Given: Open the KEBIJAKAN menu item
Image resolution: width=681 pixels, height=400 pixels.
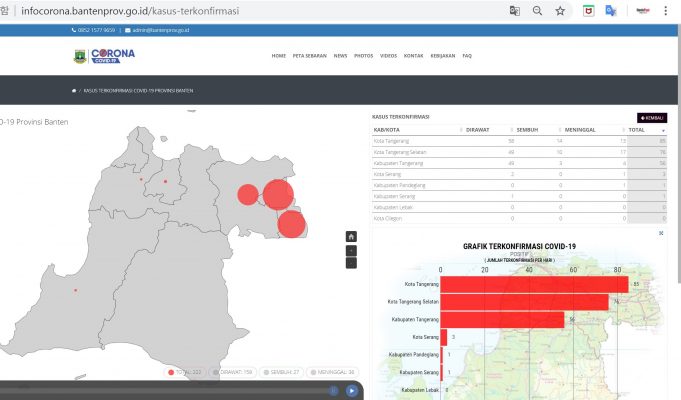Looking at the screenshot, I should (x=442, y=56).
